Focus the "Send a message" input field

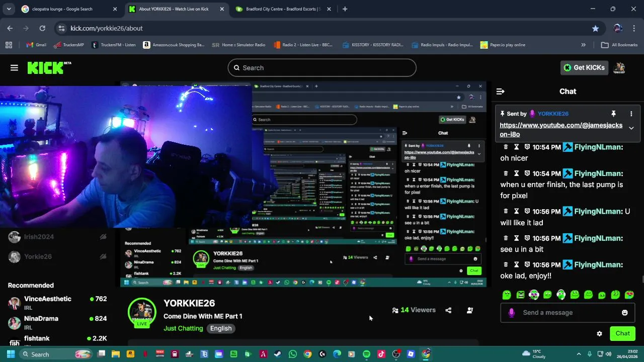567,312
